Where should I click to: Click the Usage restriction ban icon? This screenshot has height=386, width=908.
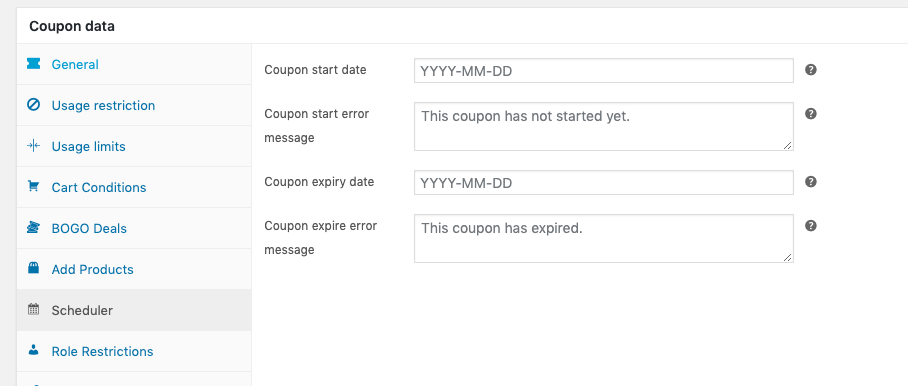[x=34, y=105]
